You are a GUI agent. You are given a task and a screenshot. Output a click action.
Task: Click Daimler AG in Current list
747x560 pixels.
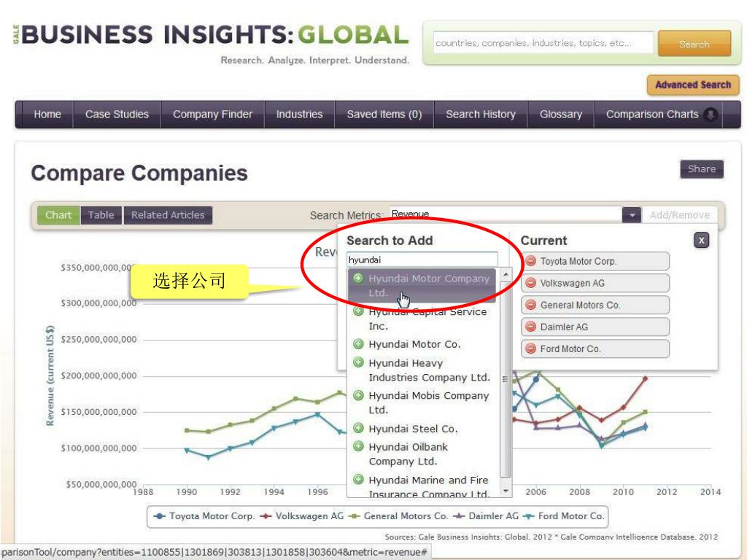(x=595, y=327)
